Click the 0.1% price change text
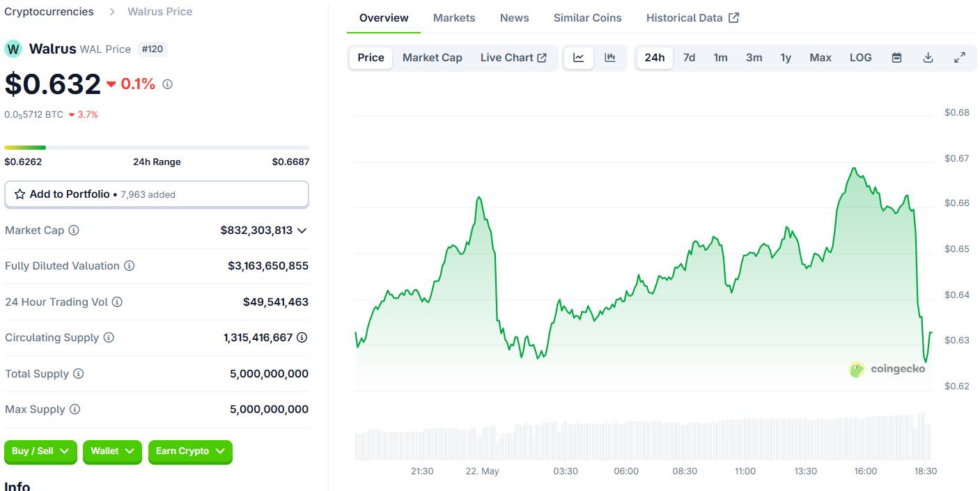 click(x=138, y=84)
